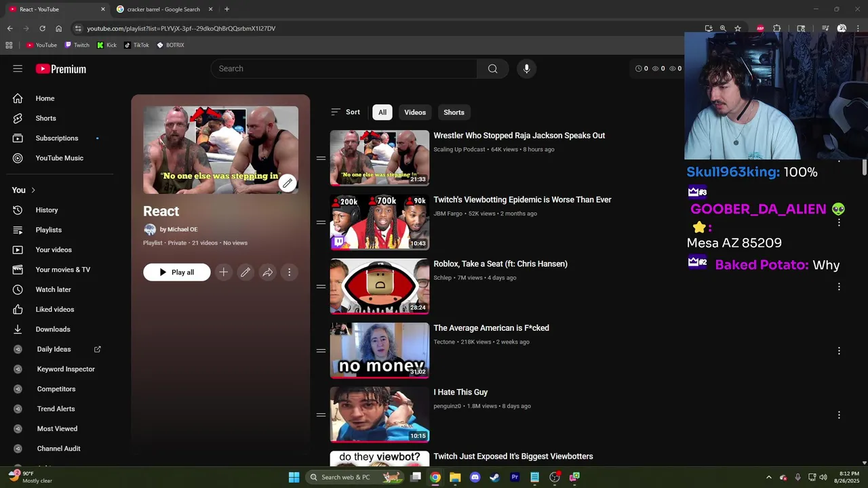Click the Scaling Up Podcast channel name
This screenshot has height=488, width=868.
(459, 149)
